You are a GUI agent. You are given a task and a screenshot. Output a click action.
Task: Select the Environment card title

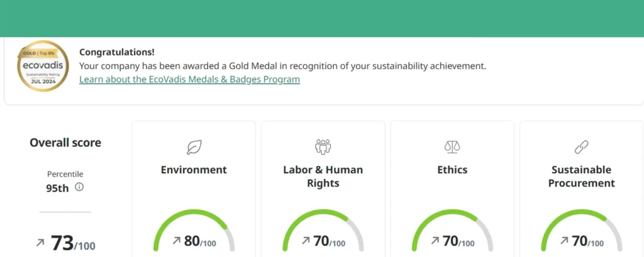pos(194,169)
